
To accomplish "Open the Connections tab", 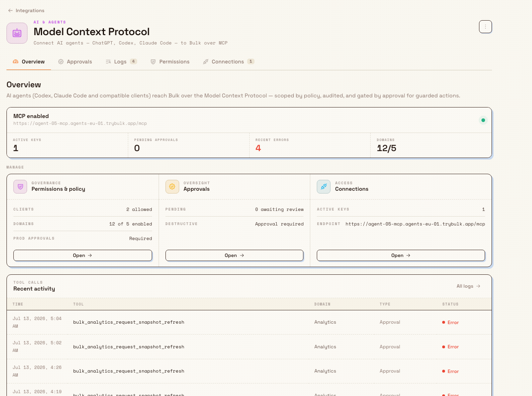I will coord(228,62).
